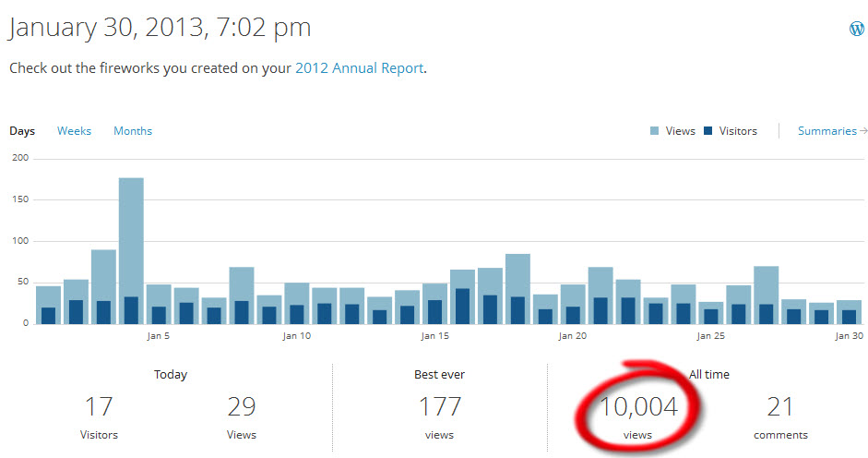
Task: Click today's 17 Visitors count
Action: coord(98,406)
